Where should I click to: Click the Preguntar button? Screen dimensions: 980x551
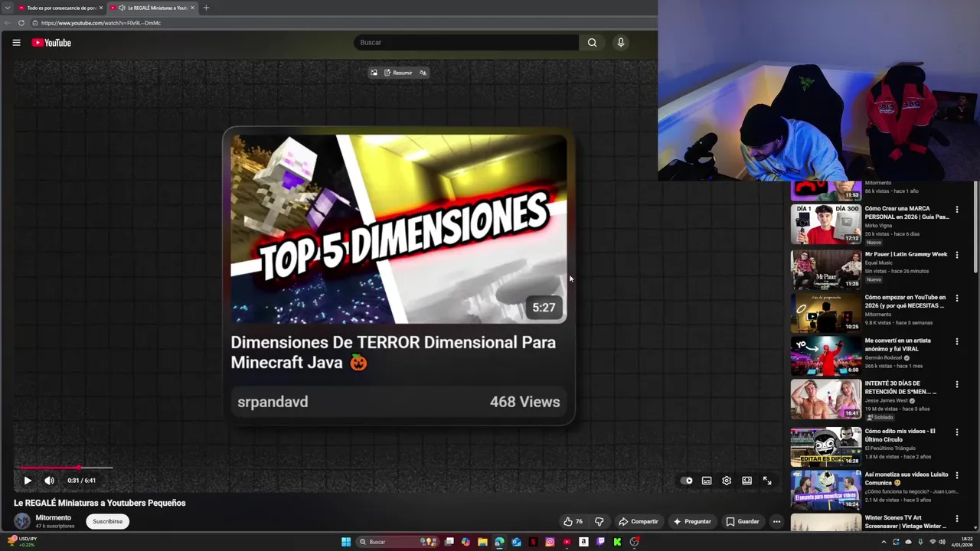click(692, 521)
